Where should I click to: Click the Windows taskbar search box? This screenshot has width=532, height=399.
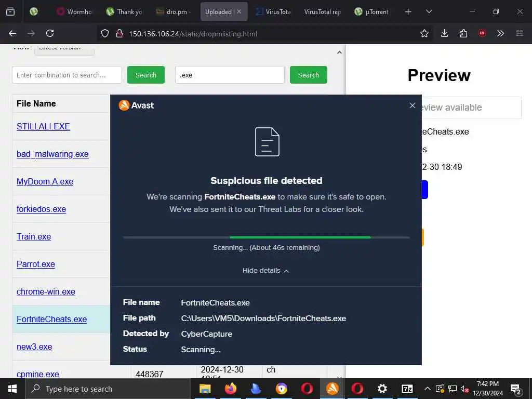[x=108, y=389]
